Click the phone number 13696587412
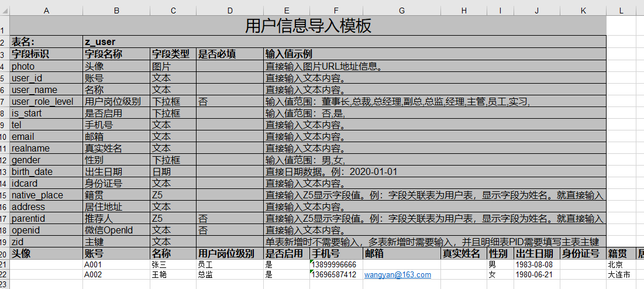Screen dimensions: 644x289 click(x=336, y=274)
